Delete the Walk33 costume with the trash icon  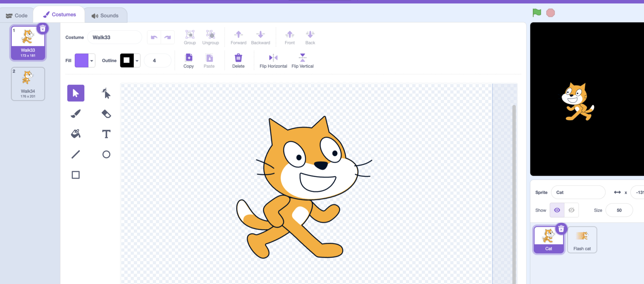(x=43, y=29)
